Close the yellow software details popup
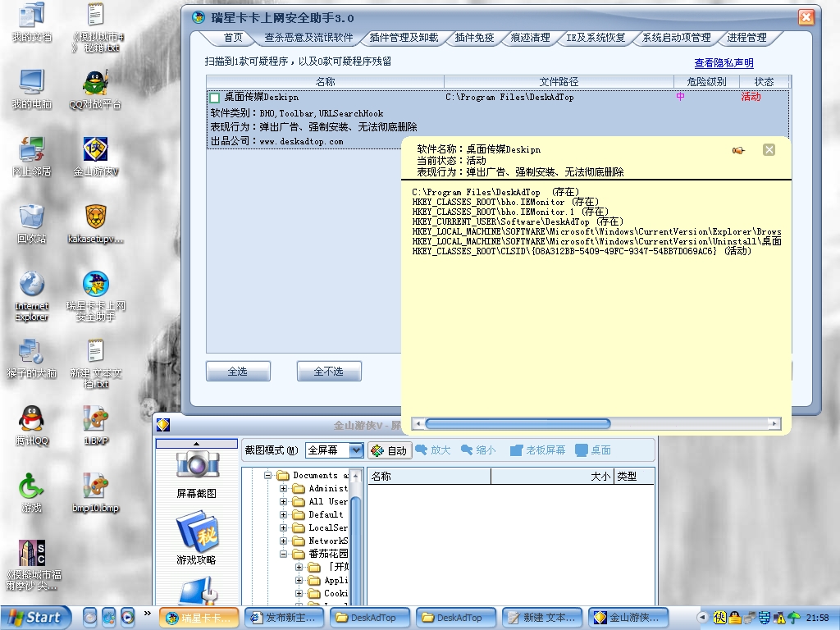This screenshot has height=630, width=840. point(769,149)
